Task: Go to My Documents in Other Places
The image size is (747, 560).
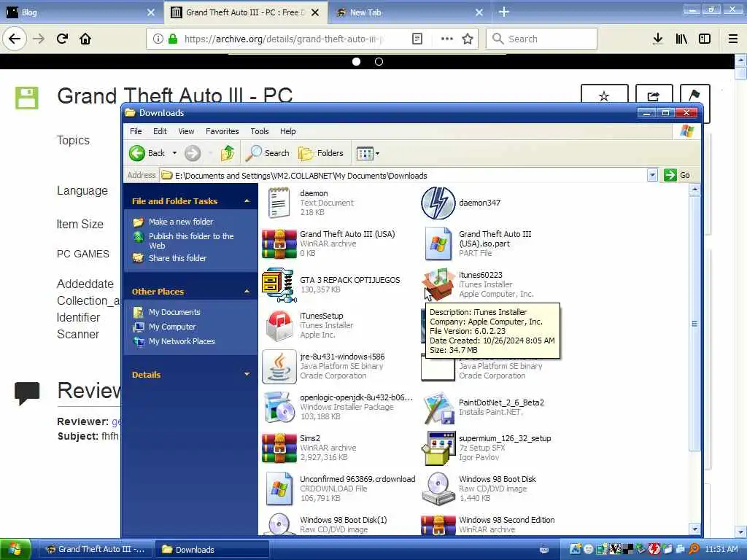Action: (174, 312)
